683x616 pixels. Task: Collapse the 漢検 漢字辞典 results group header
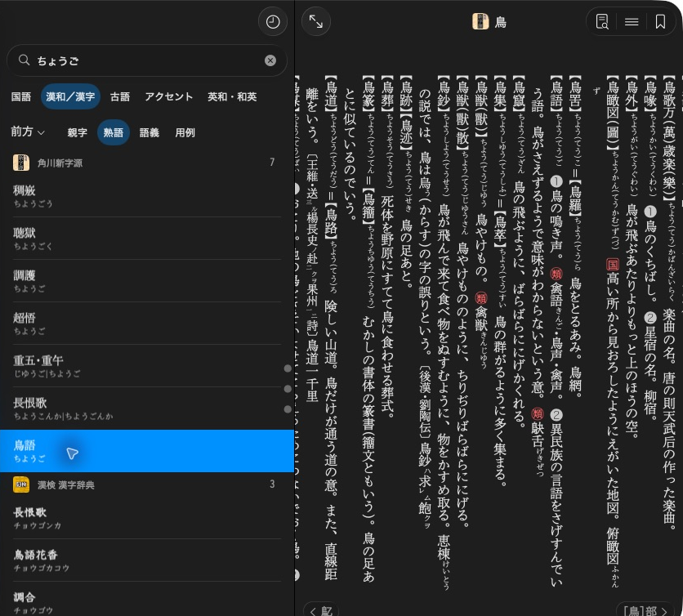pos(147,484)
